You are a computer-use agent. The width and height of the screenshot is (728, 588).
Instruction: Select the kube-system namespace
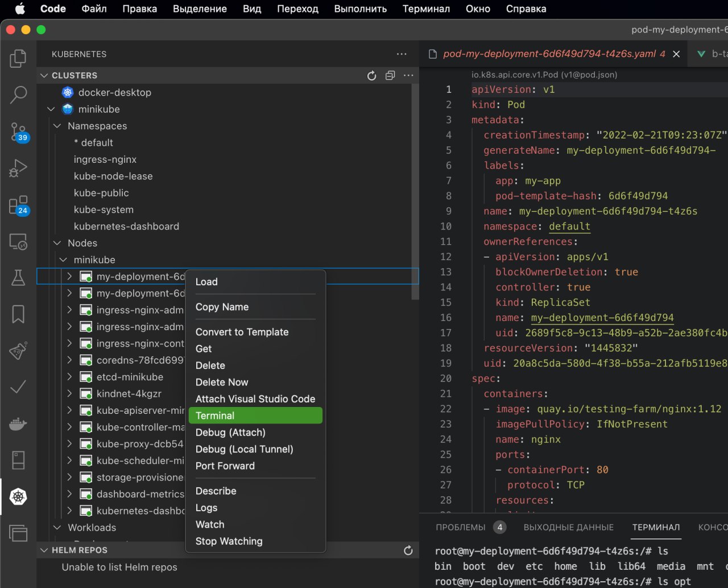point(104,209)
